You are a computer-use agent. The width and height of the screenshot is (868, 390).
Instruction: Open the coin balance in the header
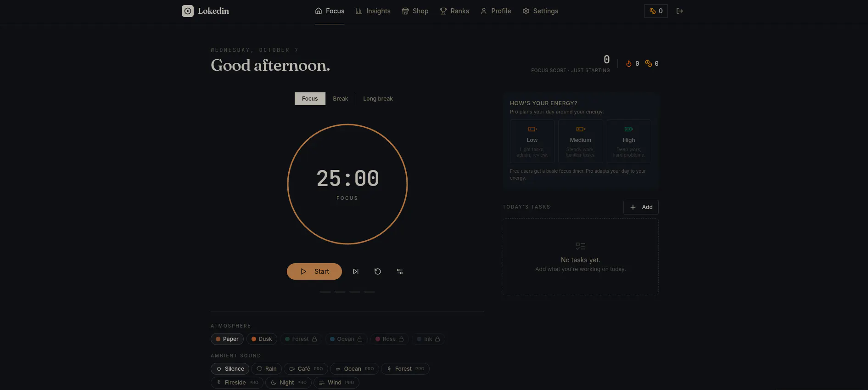(656, 11)
